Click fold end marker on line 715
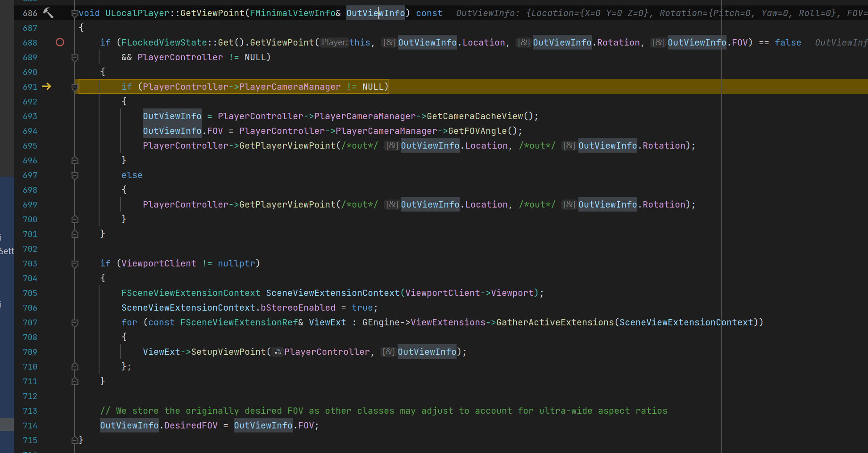868x453 pixels. [75, 440]
